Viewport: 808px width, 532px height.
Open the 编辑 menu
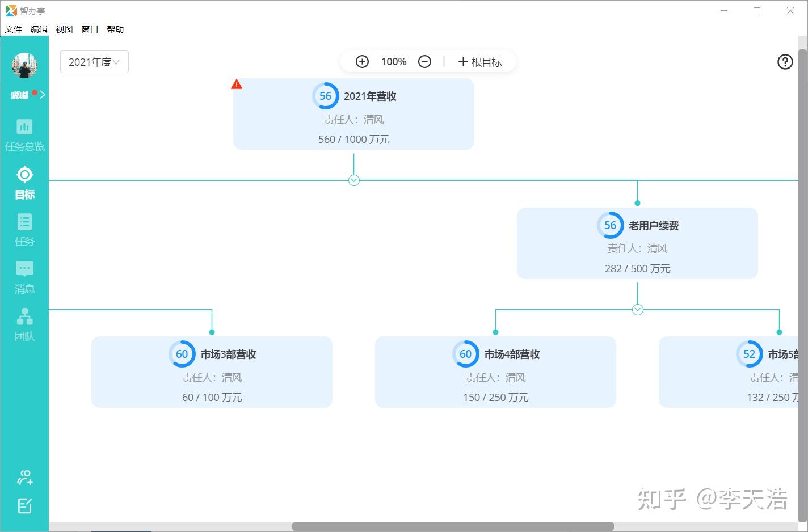(39, 29)
